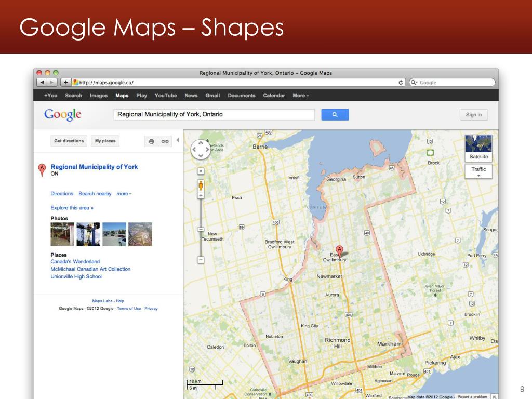Click the My places button
532x399 pixels.
[x=105, y=141]
